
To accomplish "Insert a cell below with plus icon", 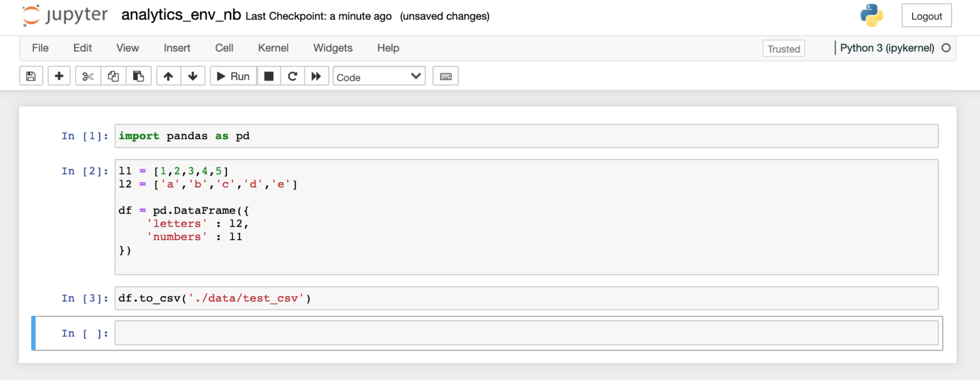I will (x=59, y=76).
